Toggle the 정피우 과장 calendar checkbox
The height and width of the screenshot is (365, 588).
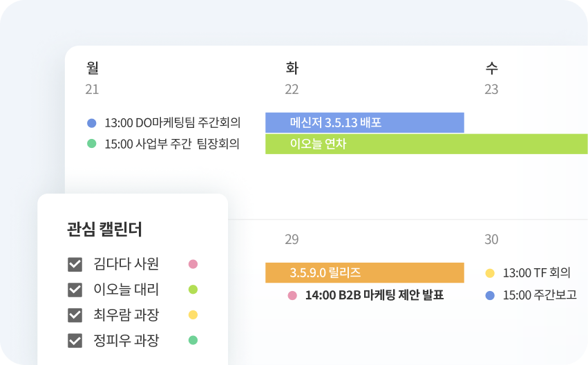[75, 340]
